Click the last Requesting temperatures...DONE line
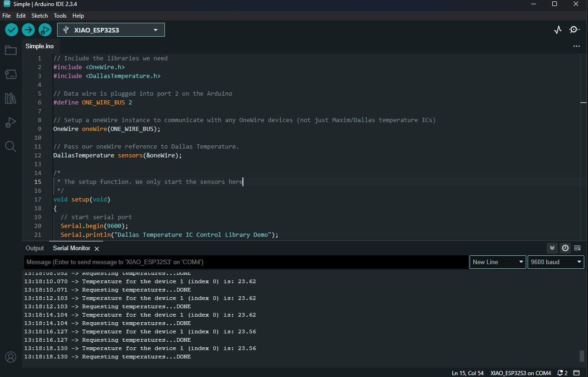The image size is (588, 377). [x=108, y=357]
